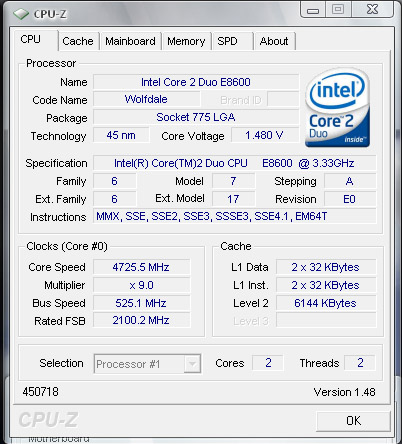The image size is (402, 444).
Task: Click the CPU-Z app icon in title bar
Action: pos(21,14)
